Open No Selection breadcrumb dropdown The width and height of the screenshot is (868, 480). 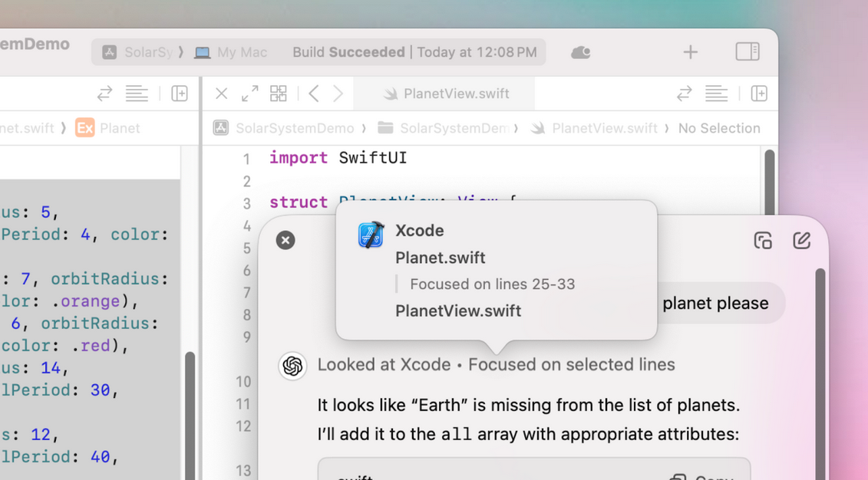(x=718, y=128)
